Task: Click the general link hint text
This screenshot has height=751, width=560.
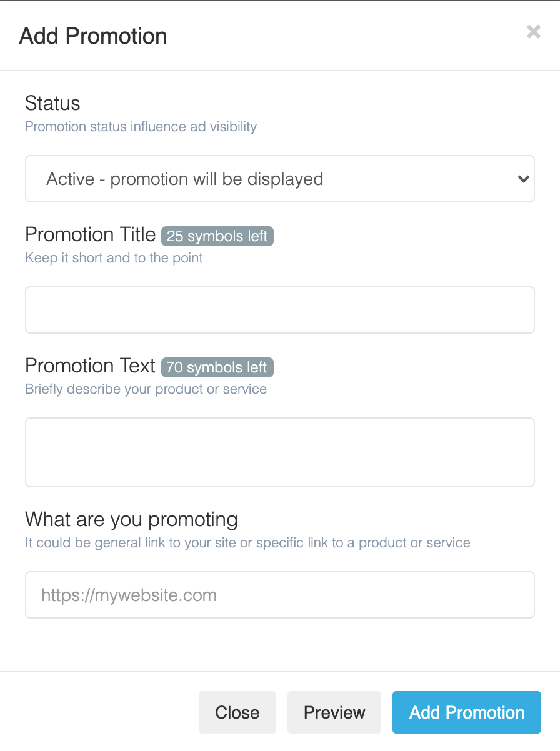Action: [x=247, y=543]
